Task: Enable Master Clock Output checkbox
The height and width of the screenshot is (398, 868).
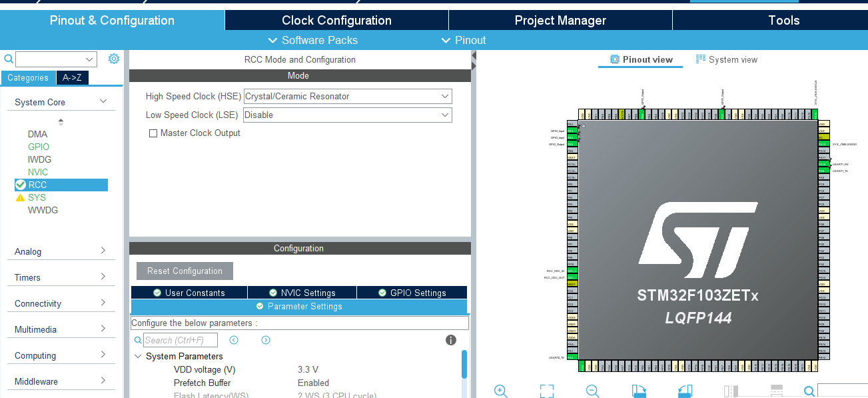Action: pos(153,133)
